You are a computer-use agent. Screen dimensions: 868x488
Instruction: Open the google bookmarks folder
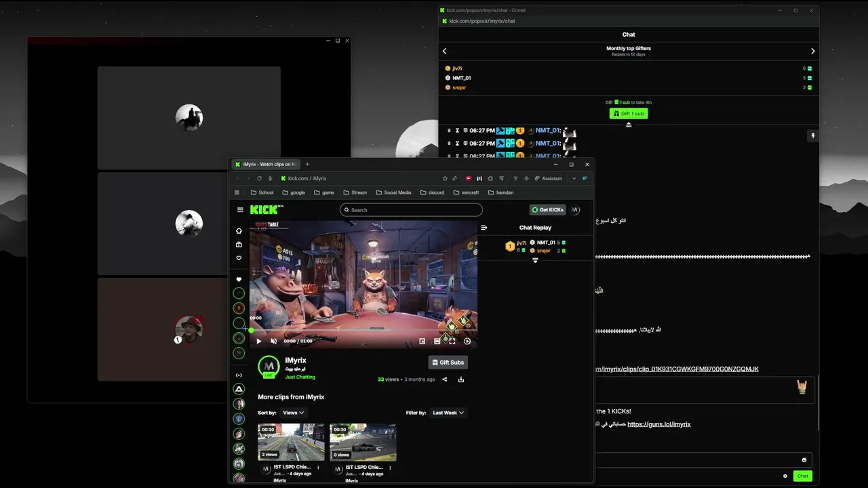tap(294, 192)
